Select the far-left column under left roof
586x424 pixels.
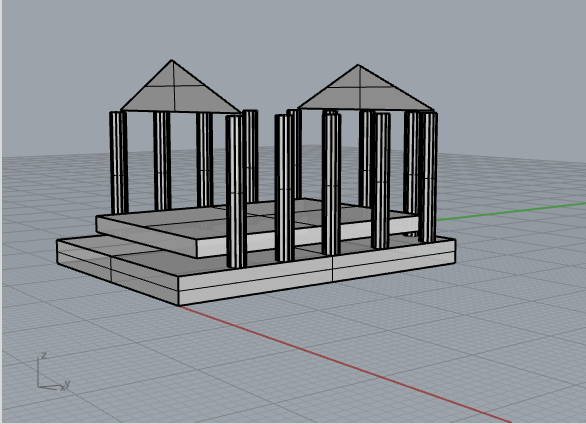119,163
